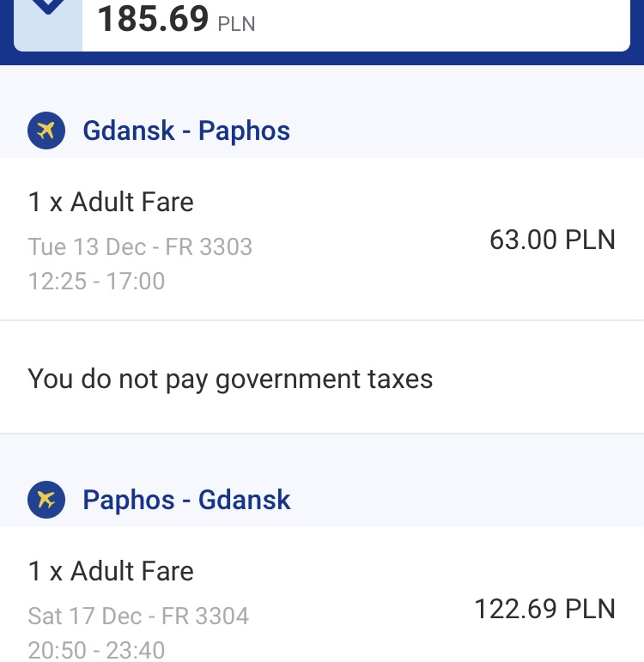The image size is (644, 662).
Task: Tap the dark blue header bar
Action: pos(322,58)
